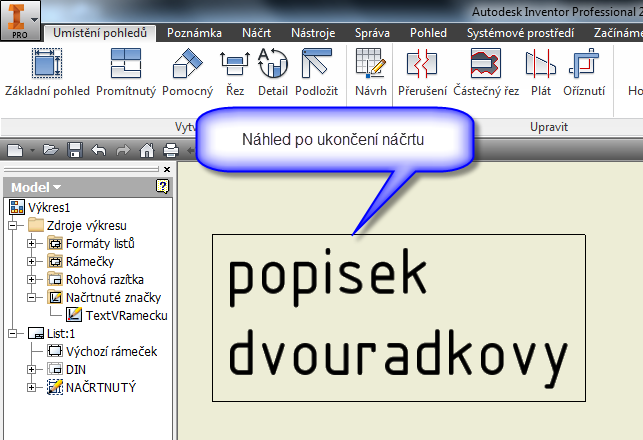Expand the Formáty listů tree node
This screenshot has width=643, height=440.
(32, 243)
